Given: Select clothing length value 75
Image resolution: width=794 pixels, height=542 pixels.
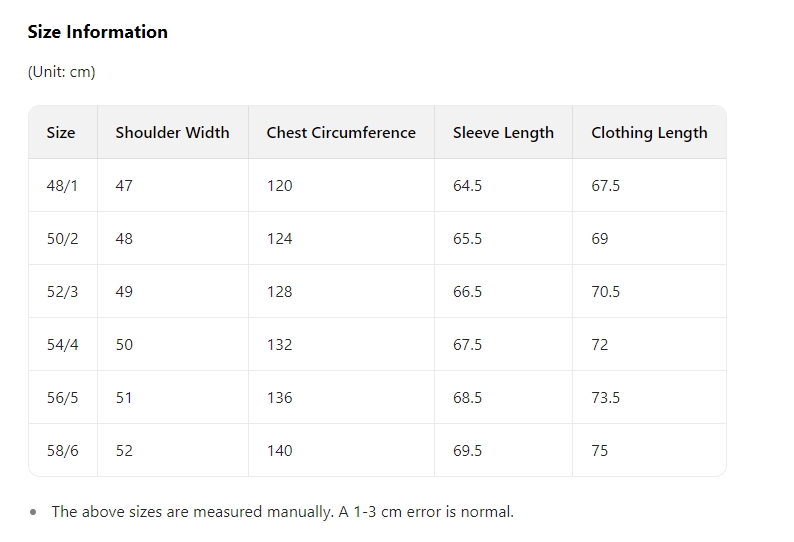Looking at the screenshot, I should (x=599, y=450).
